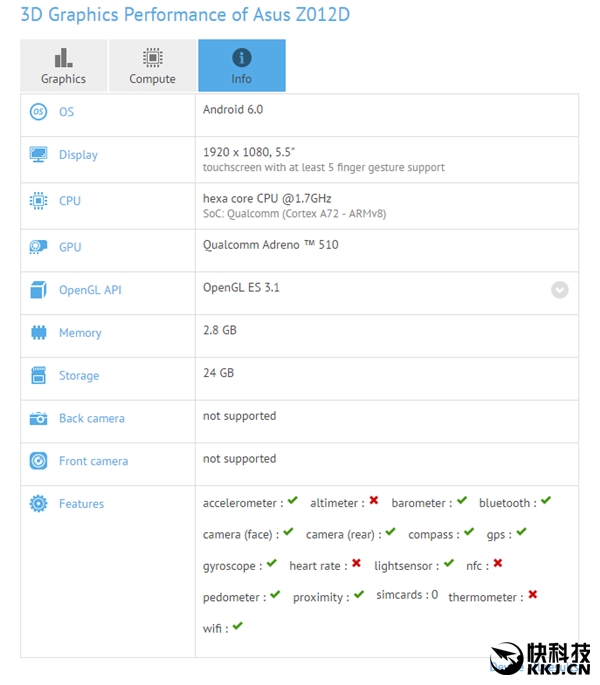The image size is (600, 685).
Task: Click the Storage SD card icon
Action: click(x=38, y=376)
